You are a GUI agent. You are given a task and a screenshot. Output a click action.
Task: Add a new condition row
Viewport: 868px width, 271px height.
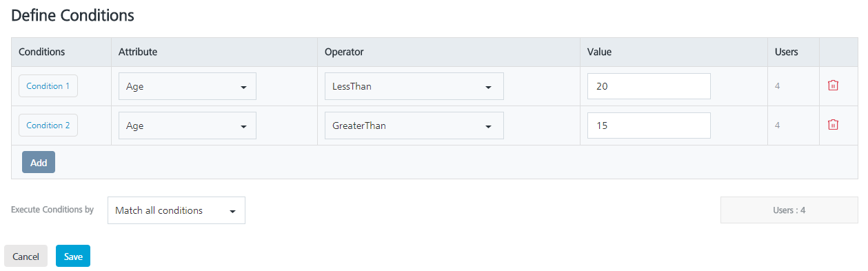(39, 163)
